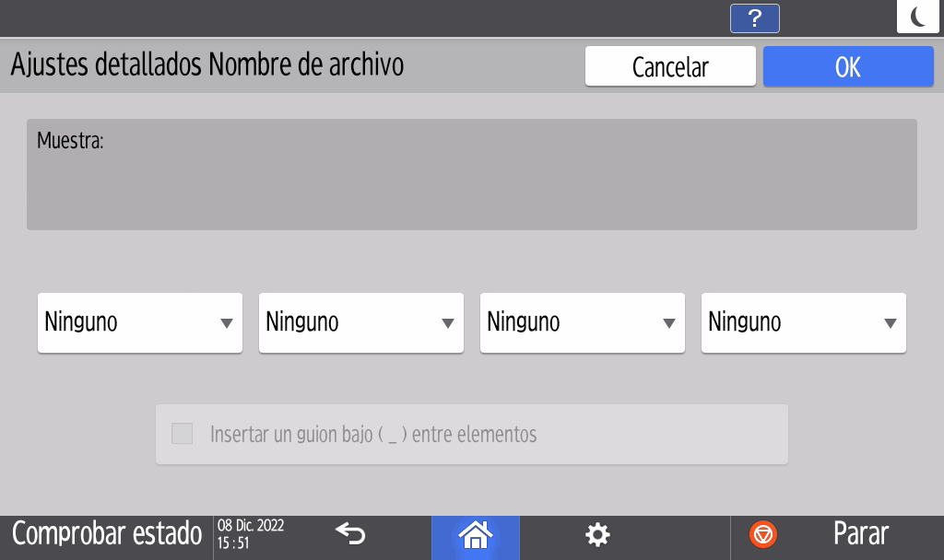Image resolution: width=944 pixels, height=560 pixels.
Task: Tap the date and time display
Action: (251, 534)
